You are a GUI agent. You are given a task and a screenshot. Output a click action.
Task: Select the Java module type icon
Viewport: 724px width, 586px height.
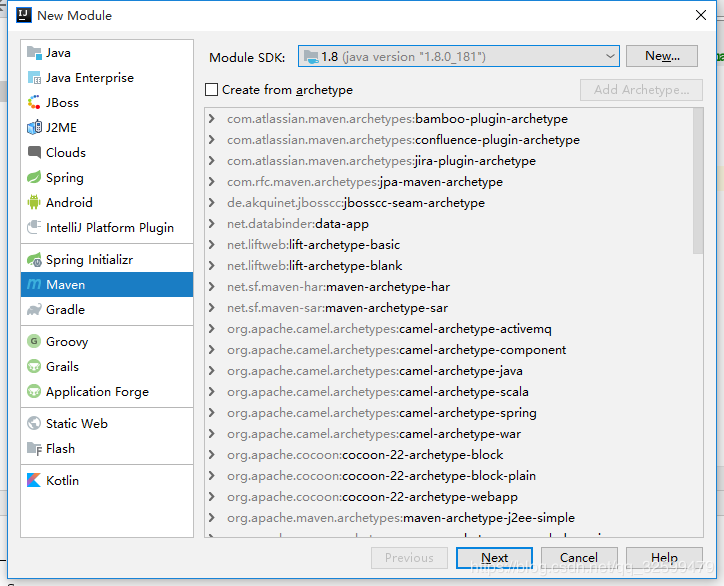pyautogui.click(x=34, y=53)
